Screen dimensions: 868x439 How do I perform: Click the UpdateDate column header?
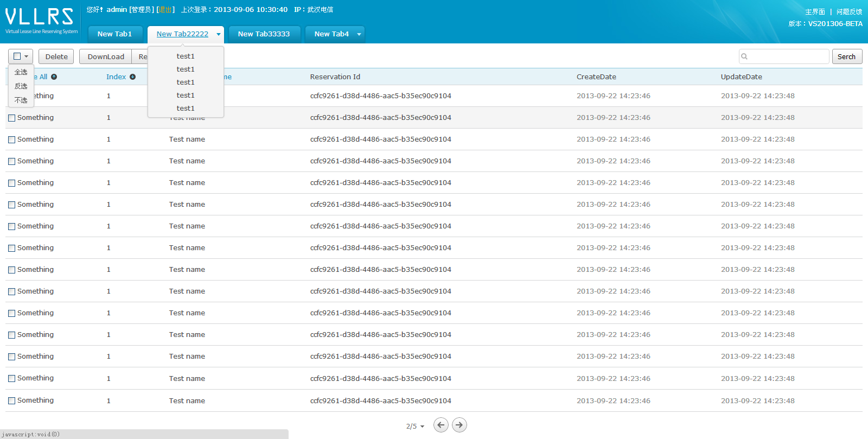(x=742, y=77)
